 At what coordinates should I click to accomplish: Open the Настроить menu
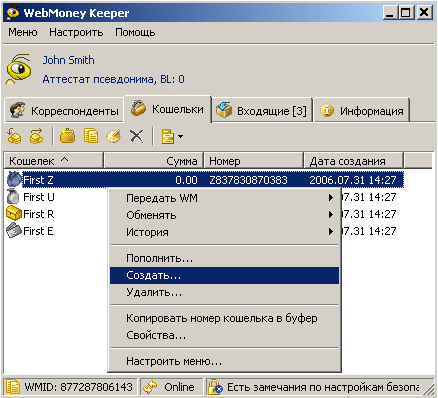pos(76,32)
